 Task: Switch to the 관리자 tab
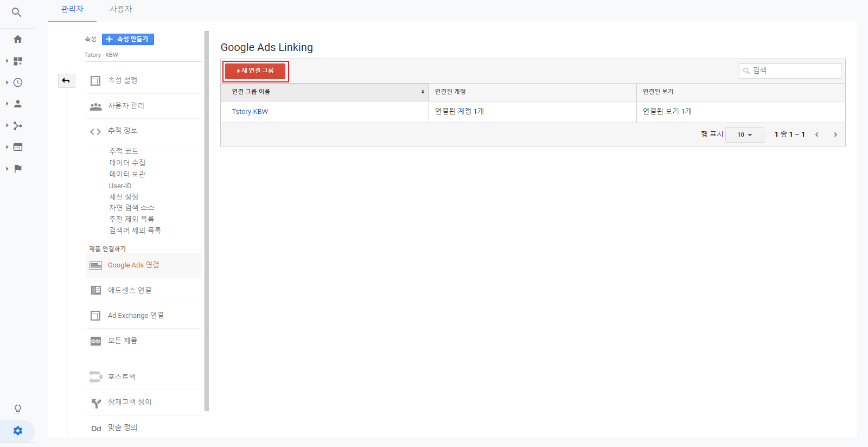72,9
